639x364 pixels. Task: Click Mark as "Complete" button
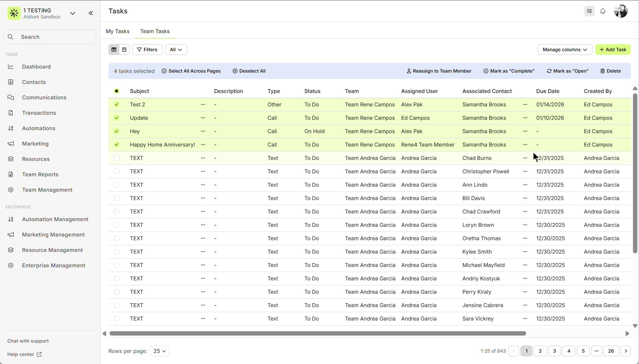pyautogui.click(x=509, y=71)
